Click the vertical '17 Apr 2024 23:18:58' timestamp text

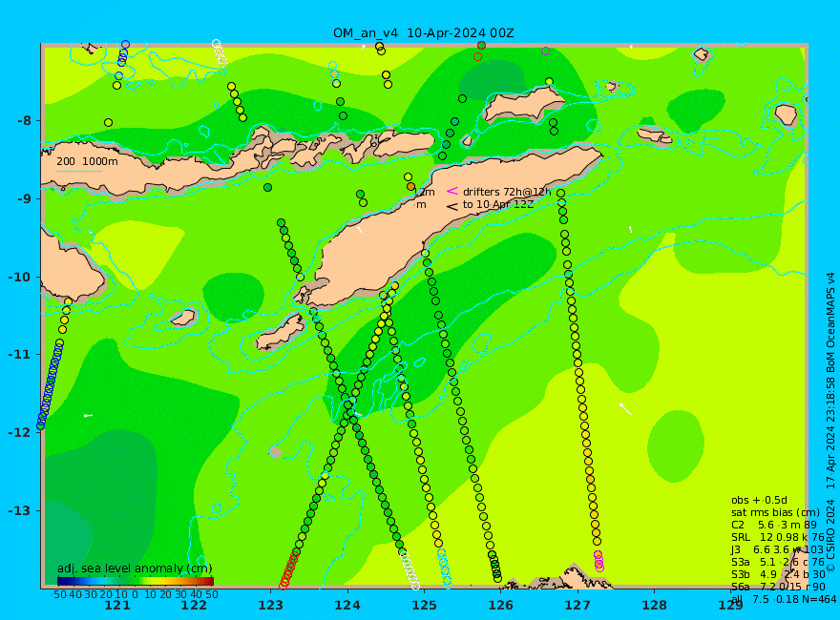click(830, 431)
